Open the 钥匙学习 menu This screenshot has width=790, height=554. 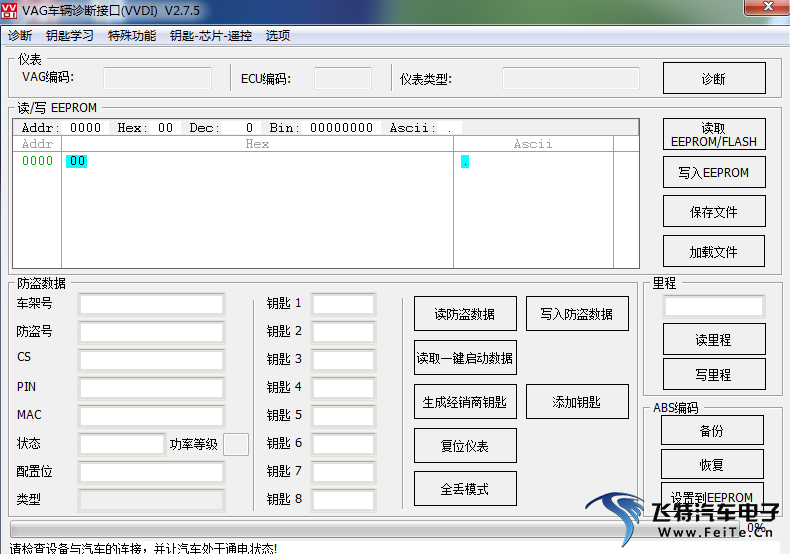tap(70, 36)
